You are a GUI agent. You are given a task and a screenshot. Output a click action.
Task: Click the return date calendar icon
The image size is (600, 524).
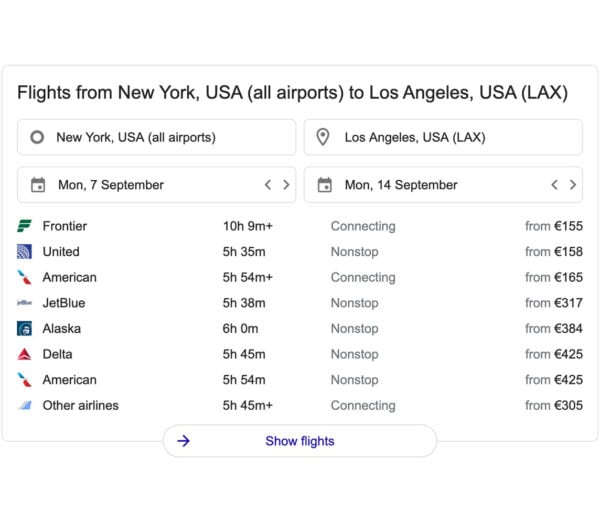(325, 185)
